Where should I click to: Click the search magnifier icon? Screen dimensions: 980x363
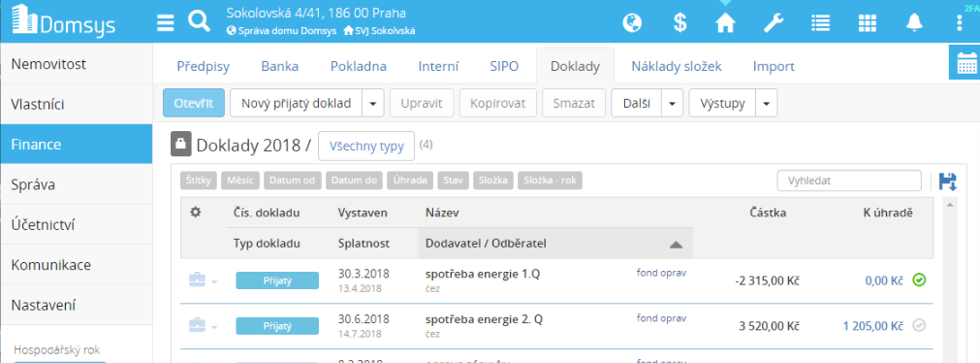tap(200, 22)
